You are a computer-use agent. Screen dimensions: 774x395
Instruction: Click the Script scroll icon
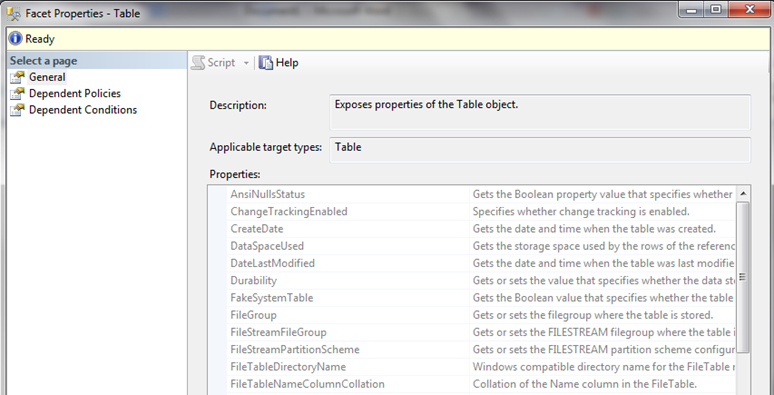(x=198, y=63)
